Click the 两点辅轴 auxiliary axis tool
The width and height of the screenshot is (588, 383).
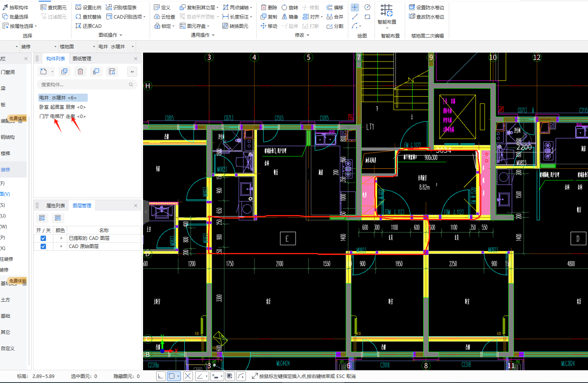click(237, 7)
